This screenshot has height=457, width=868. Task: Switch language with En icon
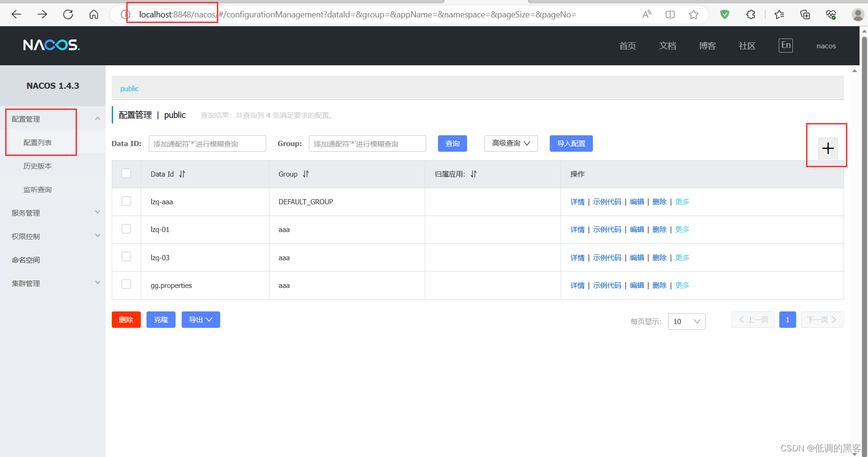(x=786, y=45)
